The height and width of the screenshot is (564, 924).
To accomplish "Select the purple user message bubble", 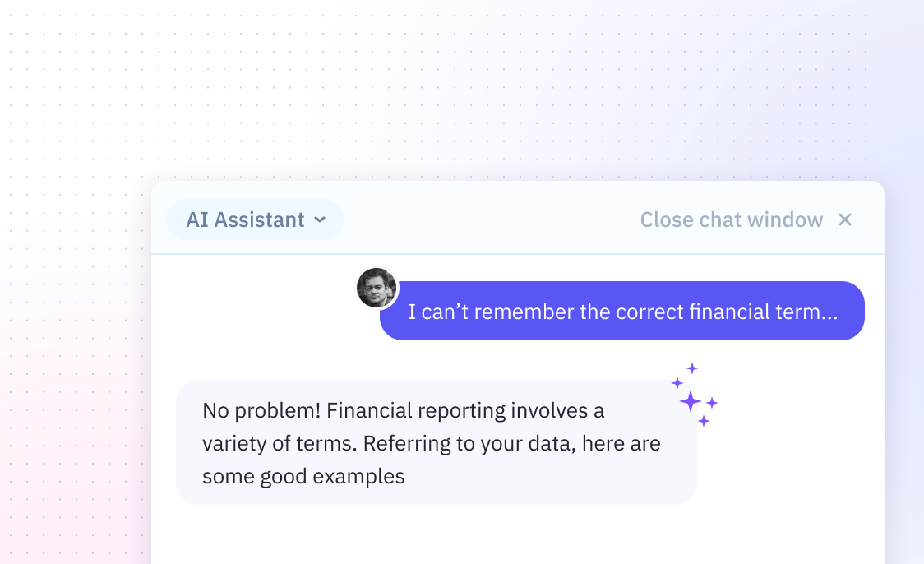I will (x=621, y=312).
